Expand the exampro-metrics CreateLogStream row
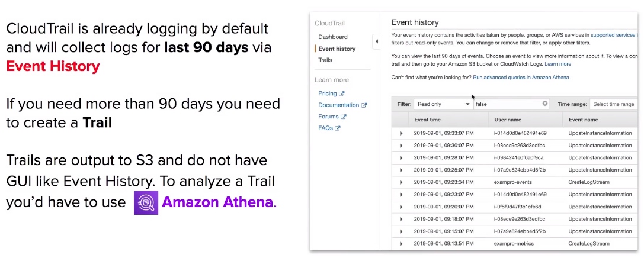 tap(401, 244)
